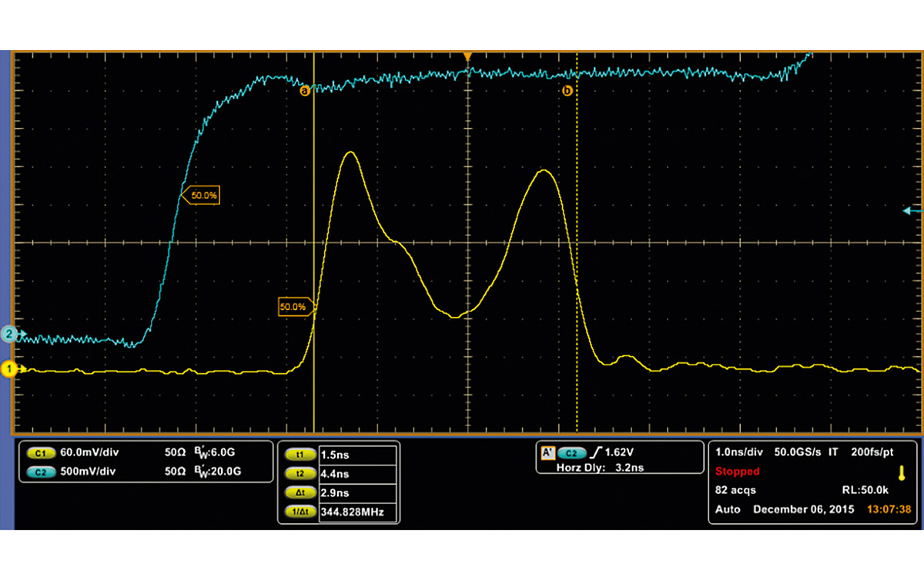Click the Auto trigger mode label
This screenshot has height=578, width=924.
(x=728, y=509)
